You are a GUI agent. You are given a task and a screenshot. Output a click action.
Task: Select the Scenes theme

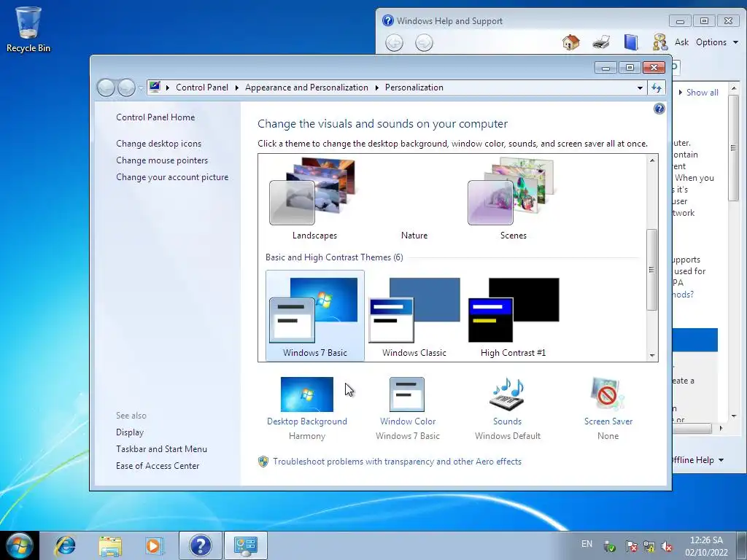click(513, 200)
